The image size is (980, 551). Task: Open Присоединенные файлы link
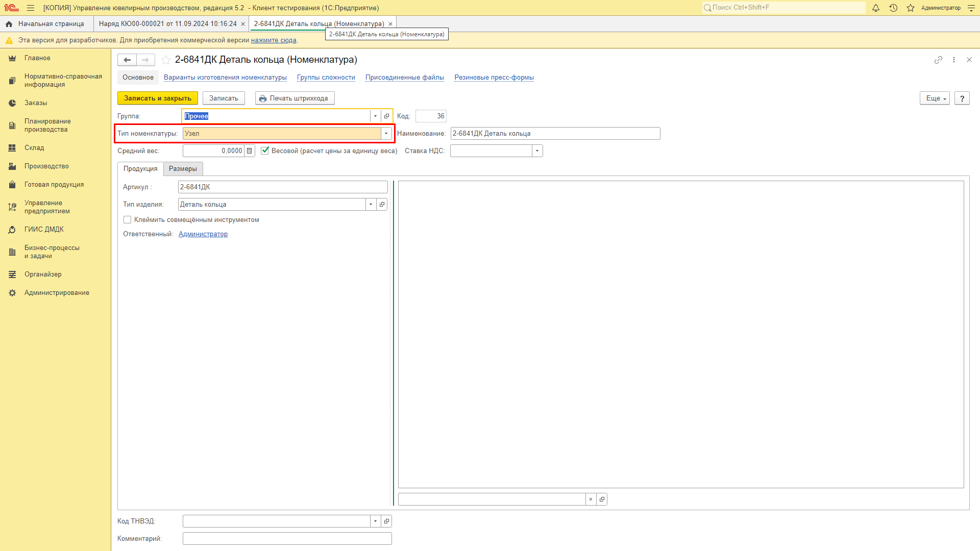tap(405, 78)
